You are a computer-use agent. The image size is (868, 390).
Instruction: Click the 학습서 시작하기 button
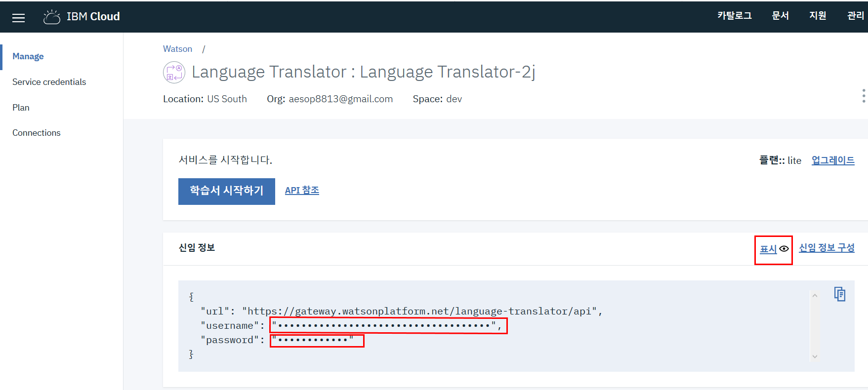(227, 191)
